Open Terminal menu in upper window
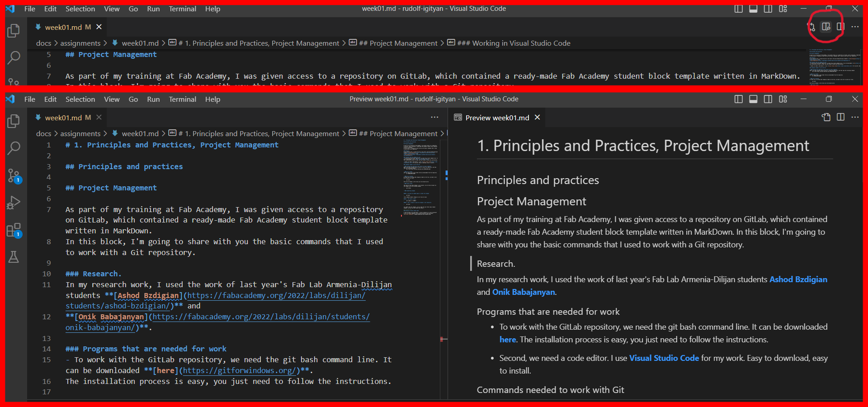868x407 pixels. click(x=182, y=9)
